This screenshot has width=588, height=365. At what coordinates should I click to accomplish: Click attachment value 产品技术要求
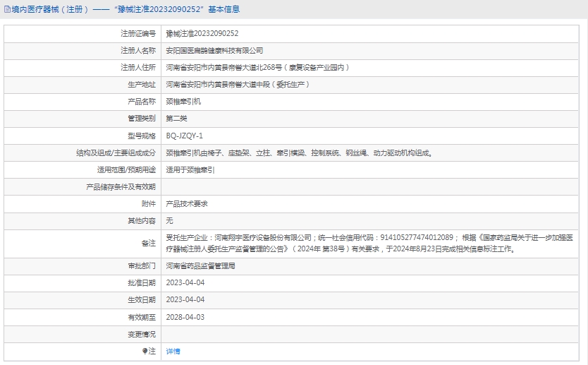coord(187,203)
